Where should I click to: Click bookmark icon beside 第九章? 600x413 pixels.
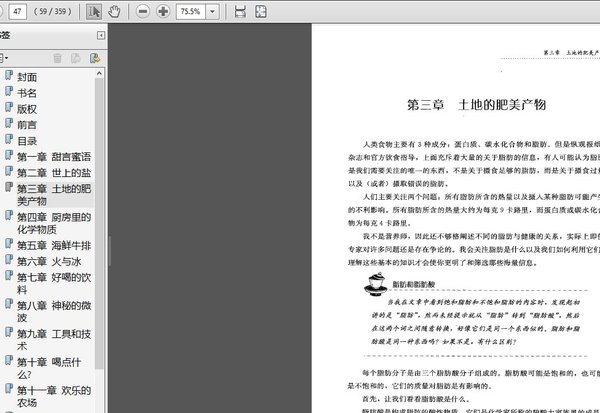8,332
